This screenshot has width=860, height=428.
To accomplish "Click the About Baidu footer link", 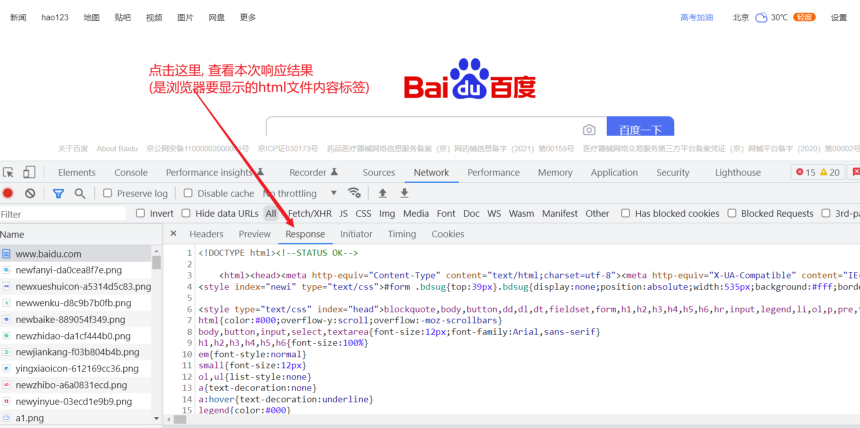I will click(x=117, y=149).
